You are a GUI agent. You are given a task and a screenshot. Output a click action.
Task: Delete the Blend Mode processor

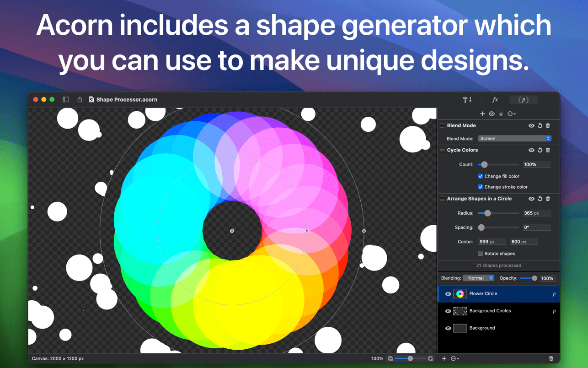point(548,125)
